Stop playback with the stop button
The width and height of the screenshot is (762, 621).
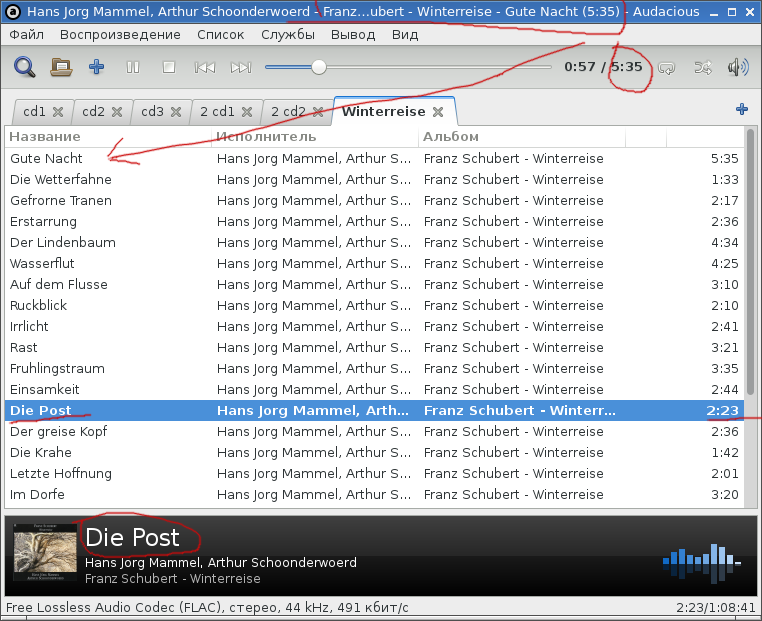(x=169, y=67)
